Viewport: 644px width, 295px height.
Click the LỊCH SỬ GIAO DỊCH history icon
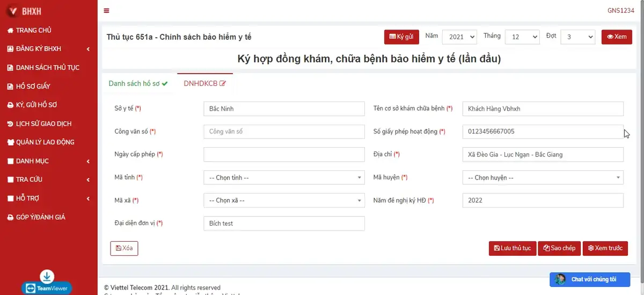[x=10, y=124]
